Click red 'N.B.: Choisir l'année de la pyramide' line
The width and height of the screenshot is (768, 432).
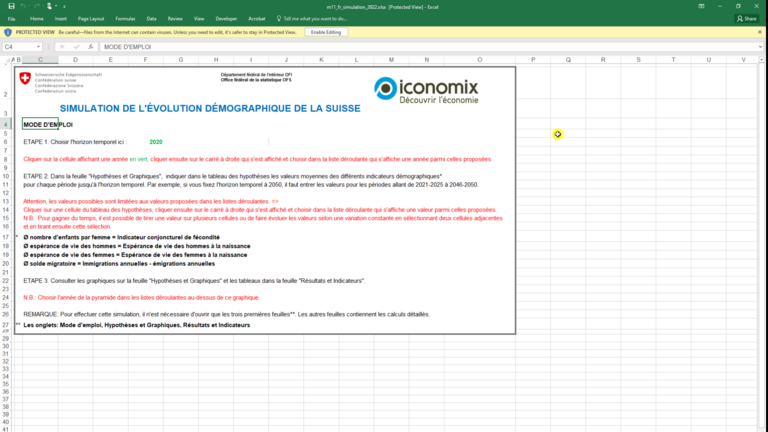click(x=142, y=297)
